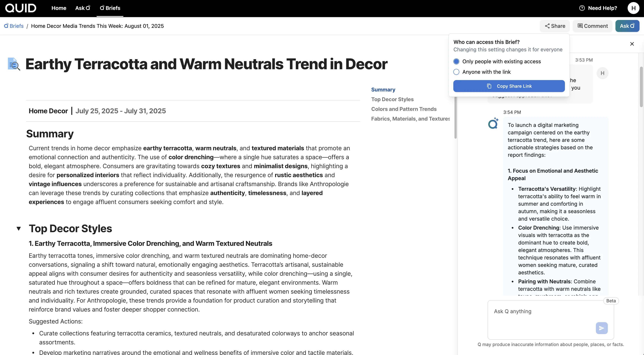Select Only people with existing access

coord(456,62)
